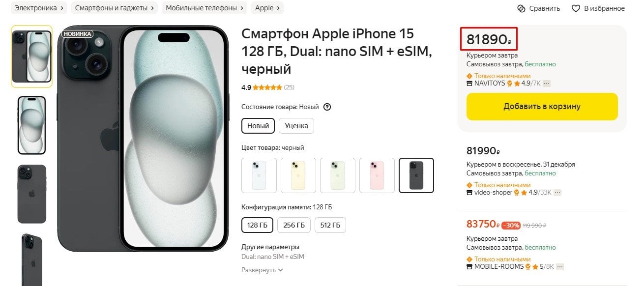Image resolution: width=644 pixels, height=286 pixels.
Task: Open NAVITOYS seller options ellipsis
Action: pyautogui.click(x=546, y=84)
